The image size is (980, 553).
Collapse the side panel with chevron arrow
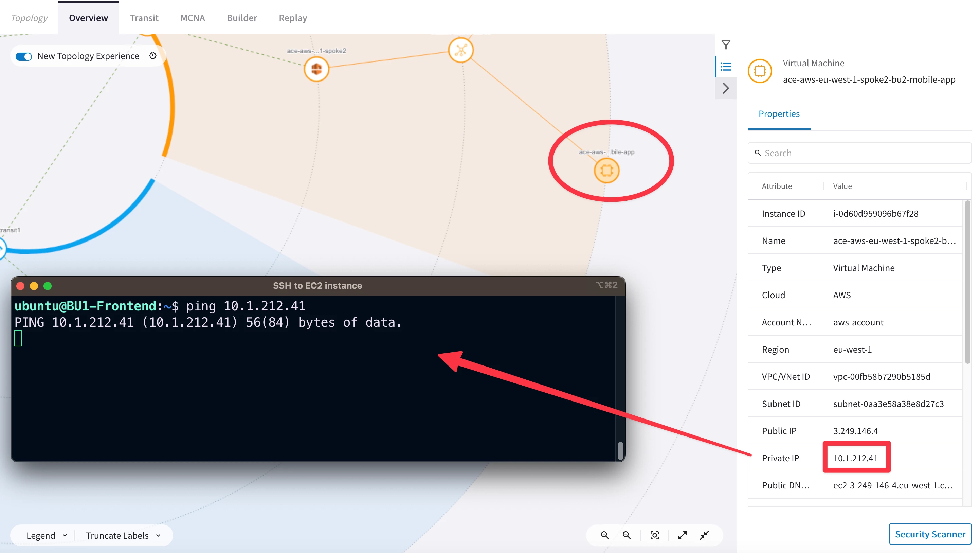tap(726, 88)
